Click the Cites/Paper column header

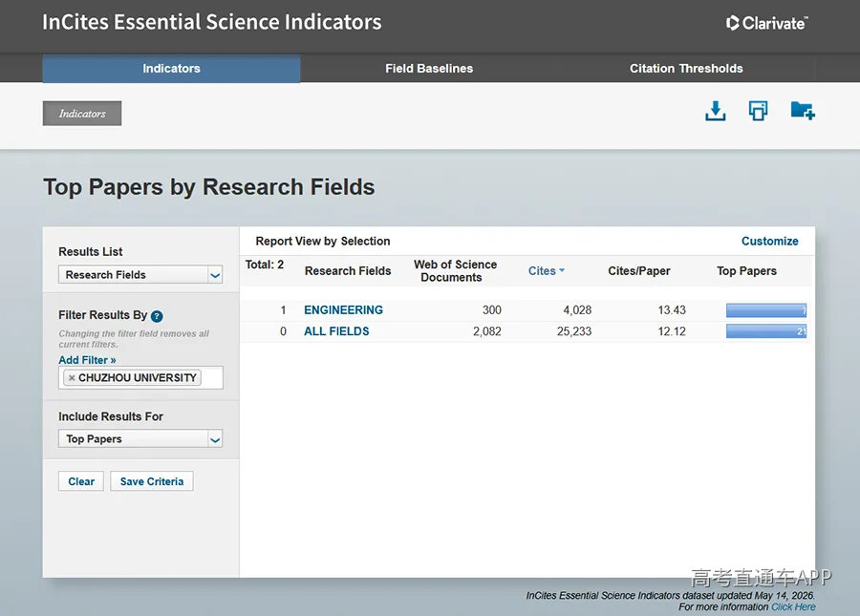639,270
